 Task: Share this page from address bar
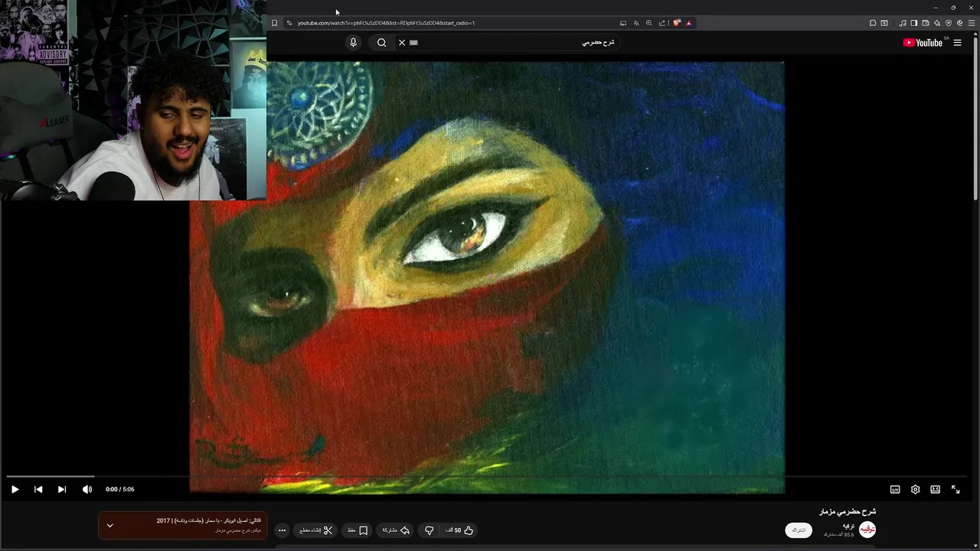click(662, 23)
